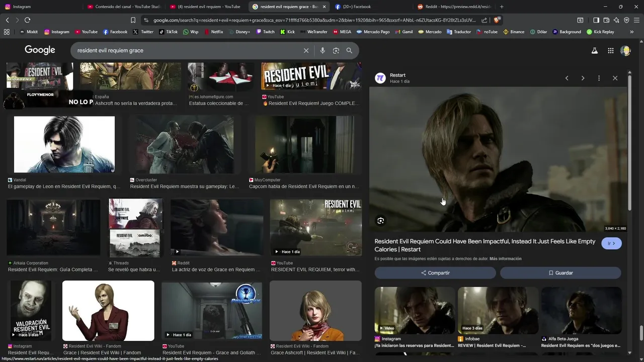Clear the Google search box text

[306, 50]
